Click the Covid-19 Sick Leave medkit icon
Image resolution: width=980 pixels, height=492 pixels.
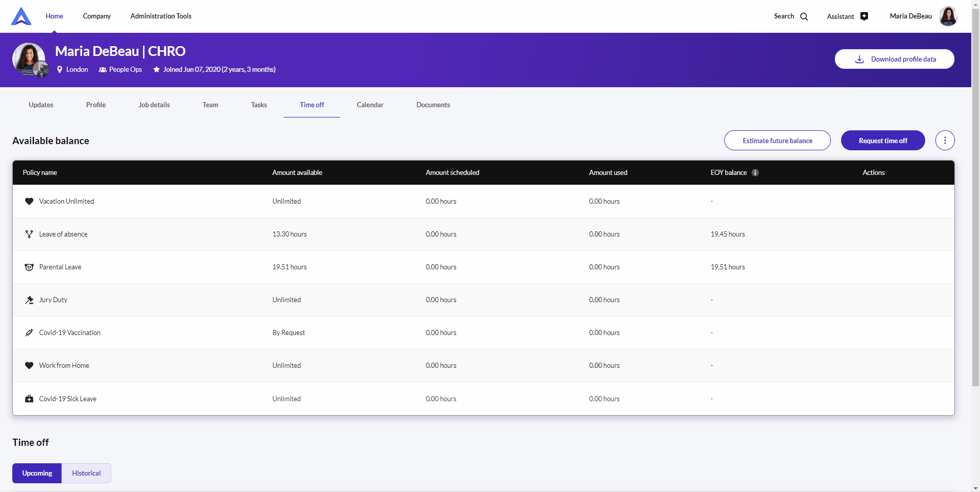tap(29, 399)
